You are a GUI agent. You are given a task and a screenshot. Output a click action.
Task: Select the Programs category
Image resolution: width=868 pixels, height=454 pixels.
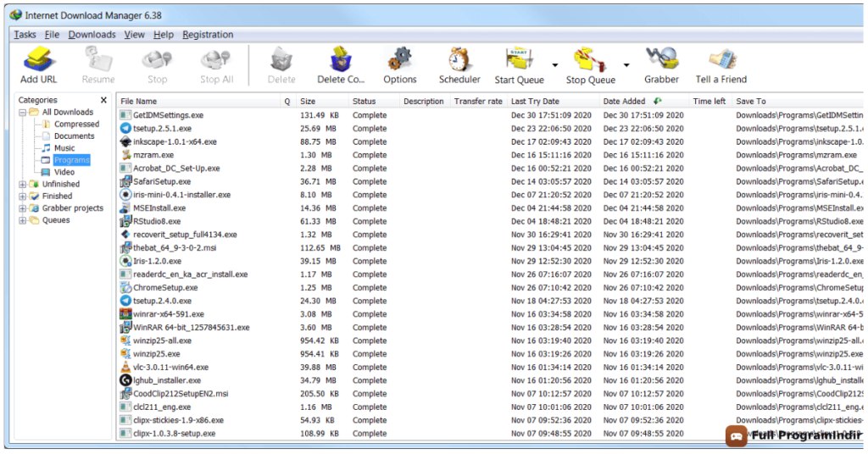(71, 160)
